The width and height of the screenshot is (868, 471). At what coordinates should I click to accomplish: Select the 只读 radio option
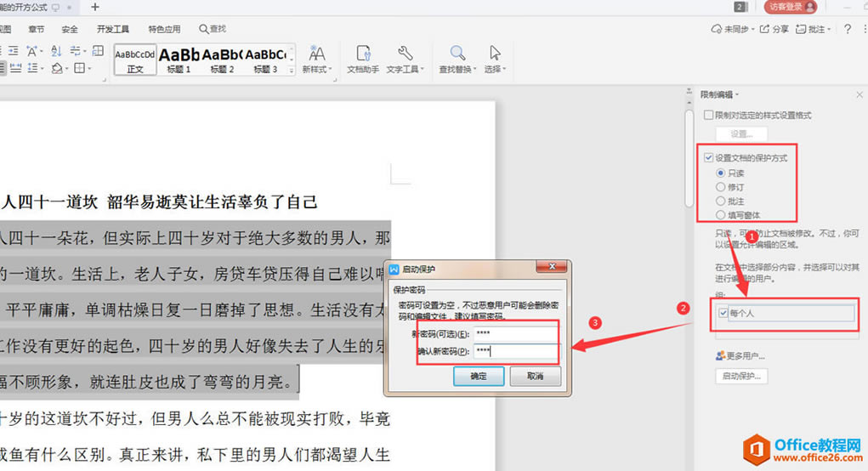720,173
